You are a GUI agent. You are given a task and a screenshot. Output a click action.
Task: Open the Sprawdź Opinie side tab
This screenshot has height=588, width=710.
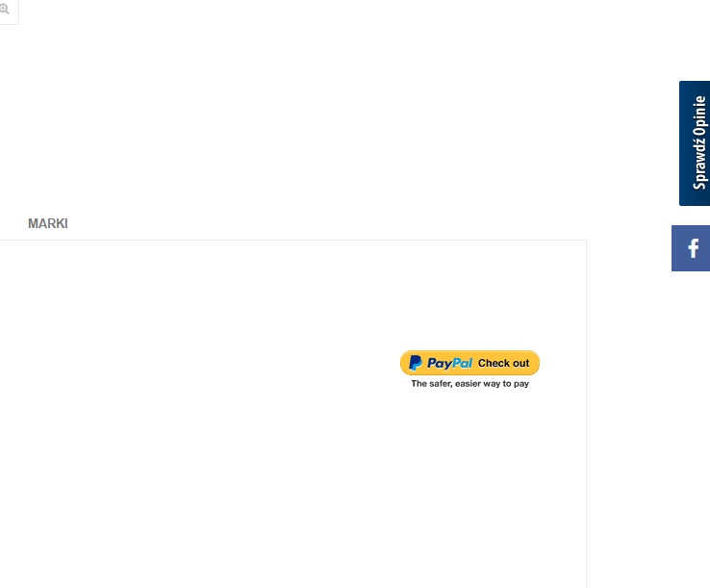pyautogui.click(x=695, y=142)
